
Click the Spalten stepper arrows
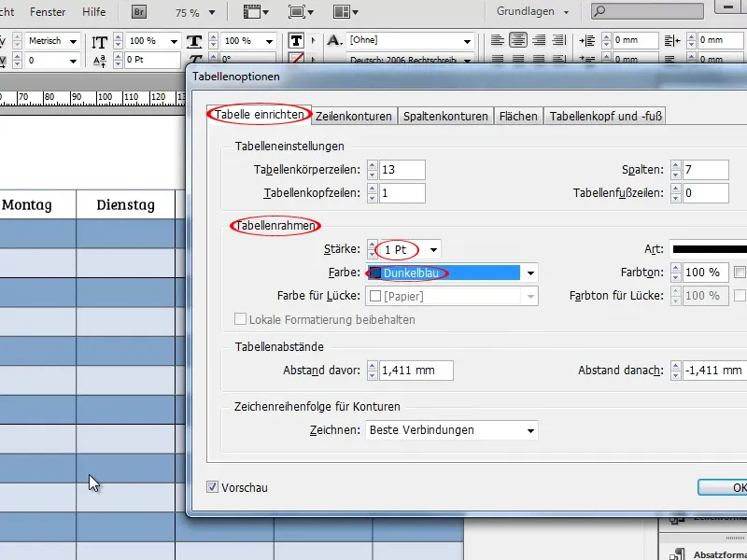[x=675, y=170]
